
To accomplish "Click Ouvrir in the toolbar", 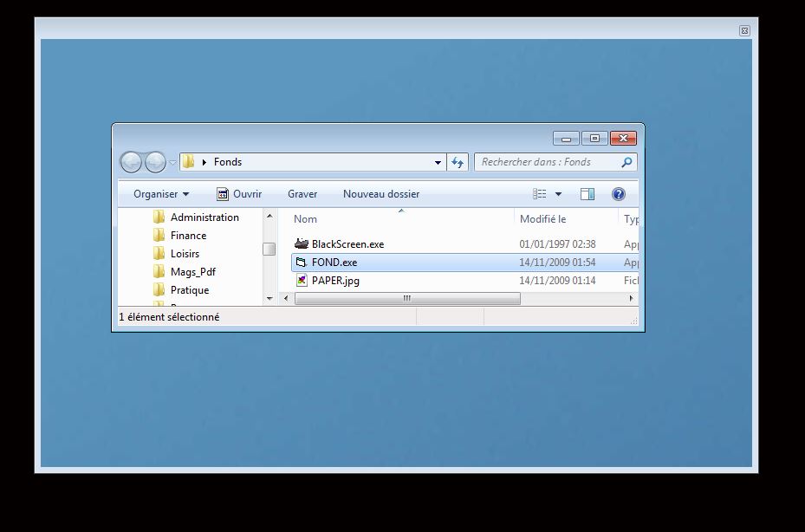I will click(x=239, y=194).
